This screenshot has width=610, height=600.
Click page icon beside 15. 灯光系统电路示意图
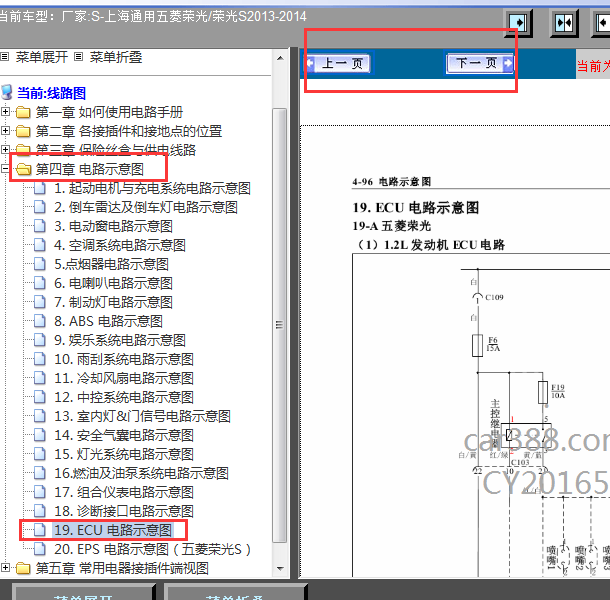[x=40, y=454]
